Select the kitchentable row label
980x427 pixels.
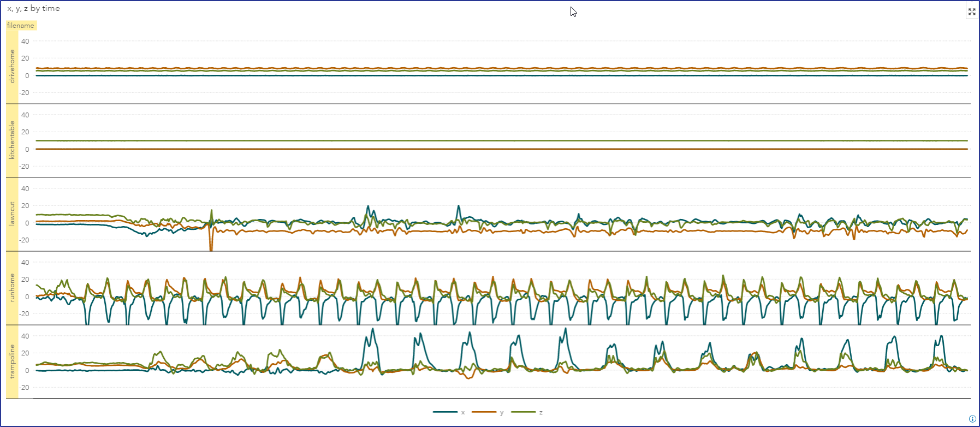click(x=12, y=140)
